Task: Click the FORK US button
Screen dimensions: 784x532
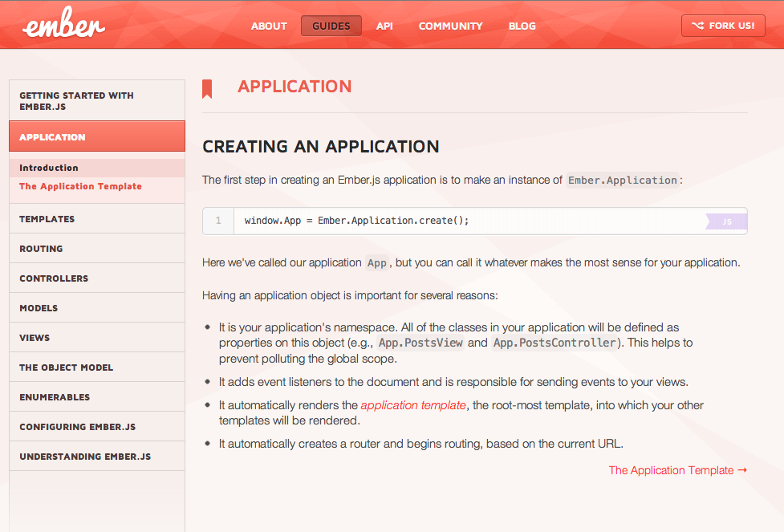Action: [722, 25]
